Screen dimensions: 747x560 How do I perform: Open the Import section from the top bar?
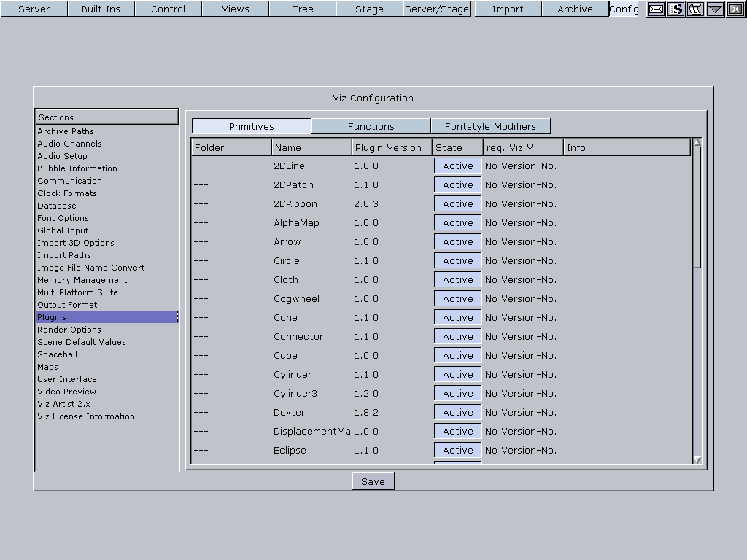coord(507,9)
